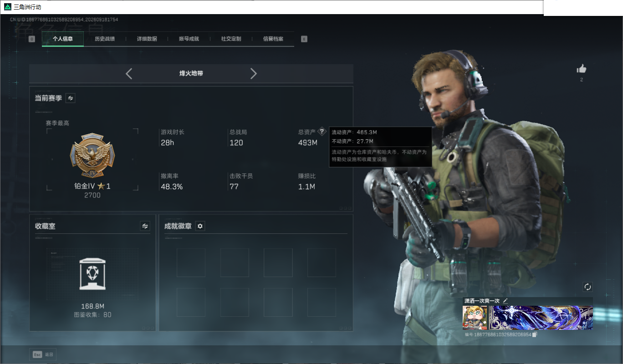Click the 铂金IV rank medal emblem

[92, 156]
